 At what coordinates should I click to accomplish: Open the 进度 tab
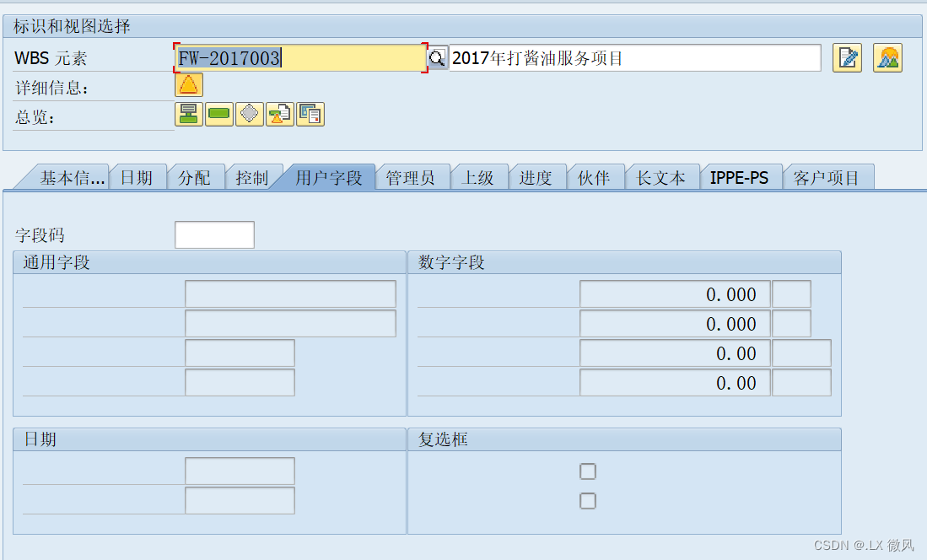(537, 176)
